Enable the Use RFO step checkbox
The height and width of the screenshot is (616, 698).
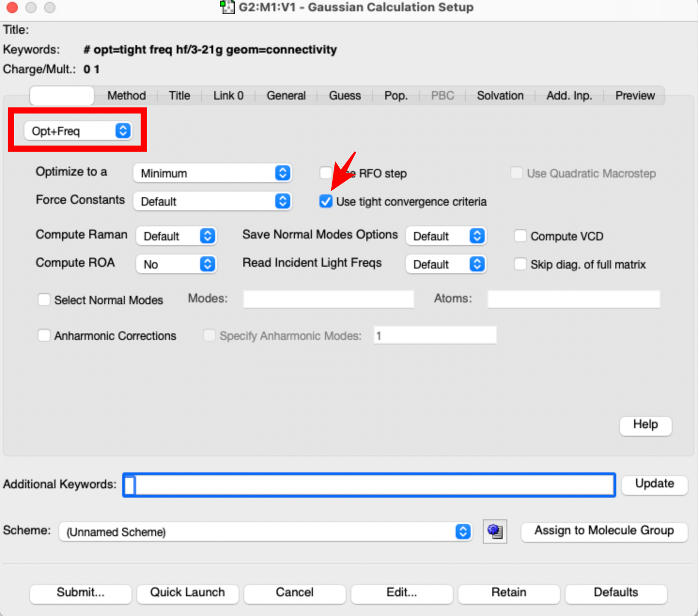tap(326, 173)
